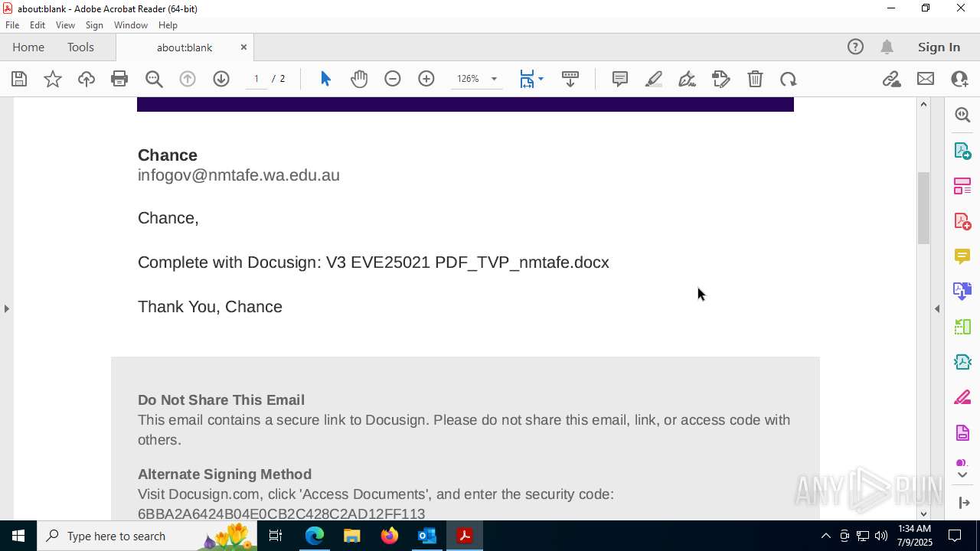This screenshot has width=980, height=551.
Task: Close the about:blank document tab
Action: pyautogui.click(x=243, y=47)
